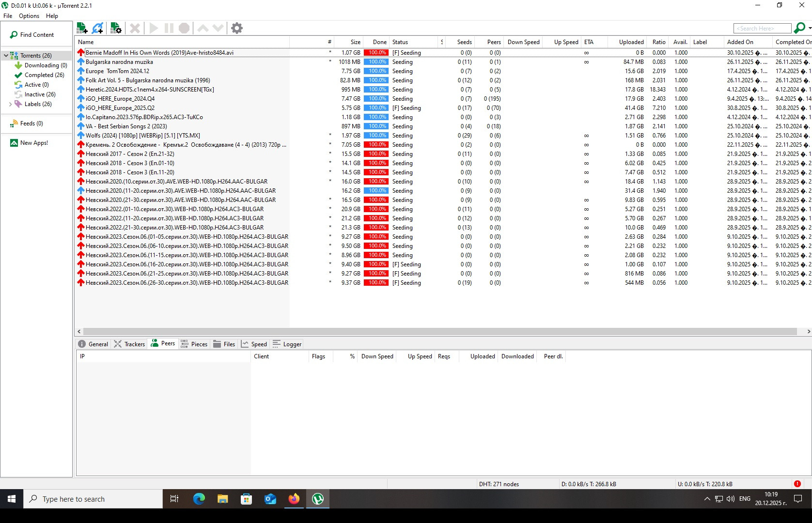Sort torrents by the Size column header
Screen dimensions: 812x523
click(x=348, y=42)
